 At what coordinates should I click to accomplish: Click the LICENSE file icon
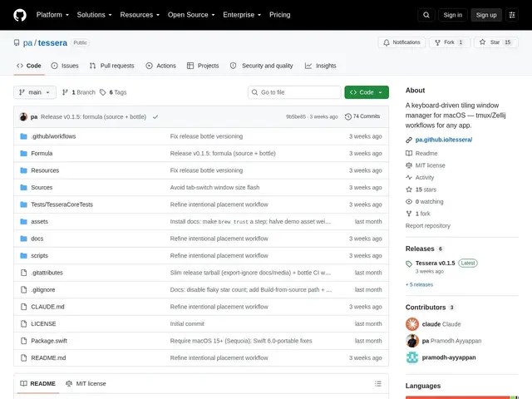[x=23, y=323]
